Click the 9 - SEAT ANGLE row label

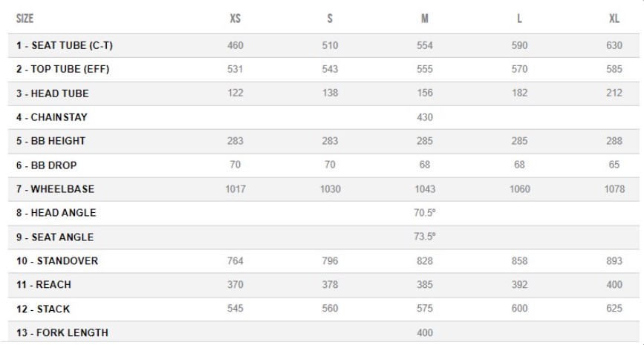point(55,237)
